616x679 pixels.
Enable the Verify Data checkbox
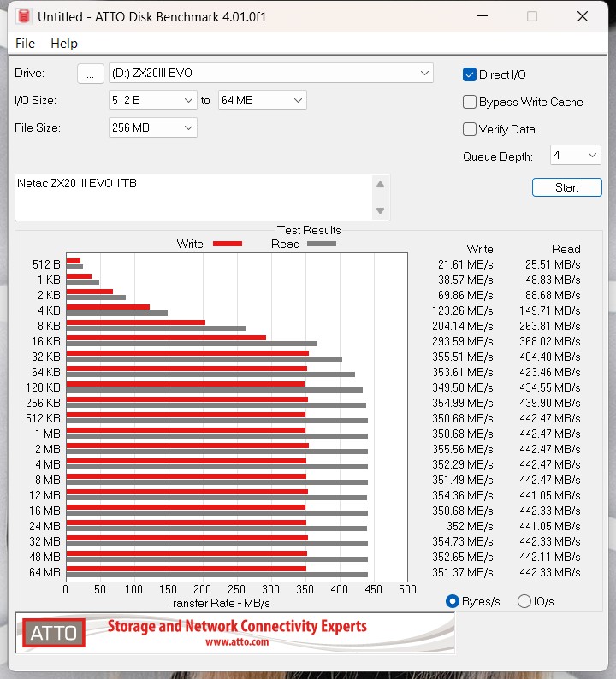pos(469,129)
